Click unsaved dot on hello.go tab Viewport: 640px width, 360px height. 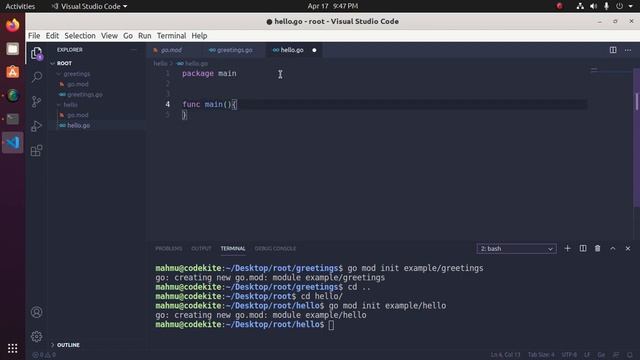pyautogui.click(x=314, y=50)
